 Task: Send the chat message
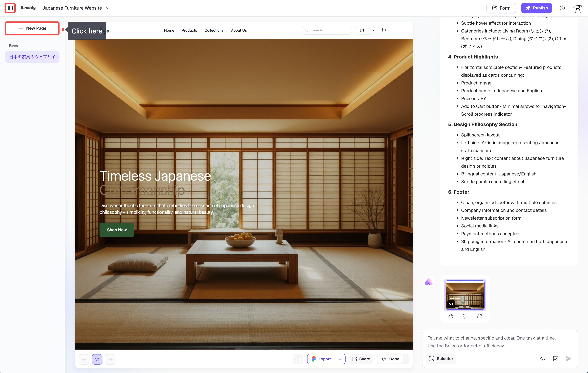568,359
